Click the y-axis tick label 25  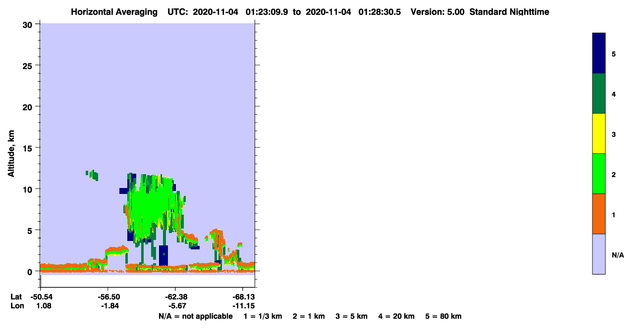click(28, 65)
